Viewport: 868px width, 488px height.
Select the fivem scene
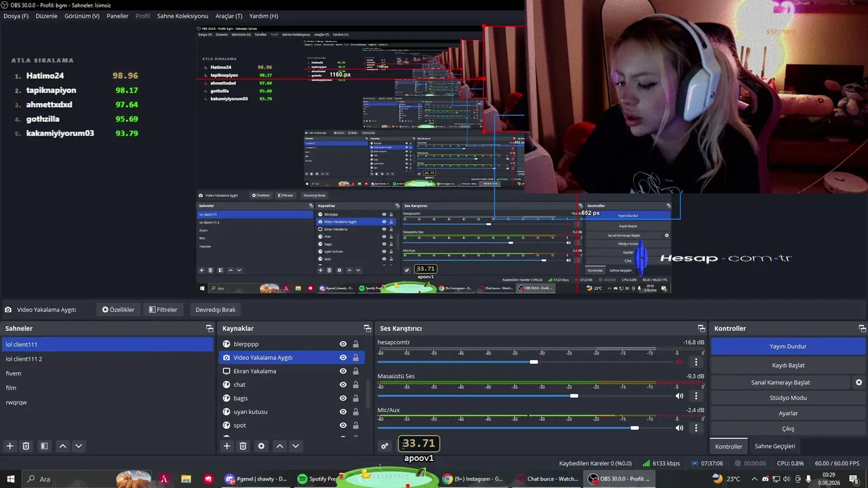click(x=107, y=373)
